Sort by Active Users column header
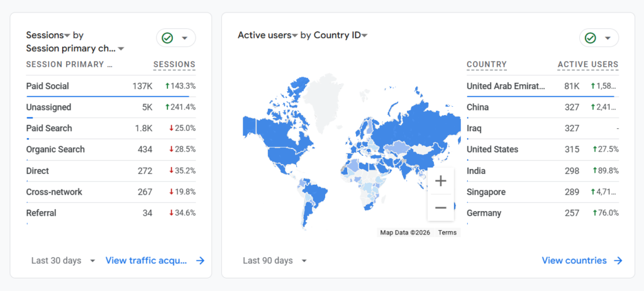Screen dimensions: 644x291 click(x=587, y=64)
